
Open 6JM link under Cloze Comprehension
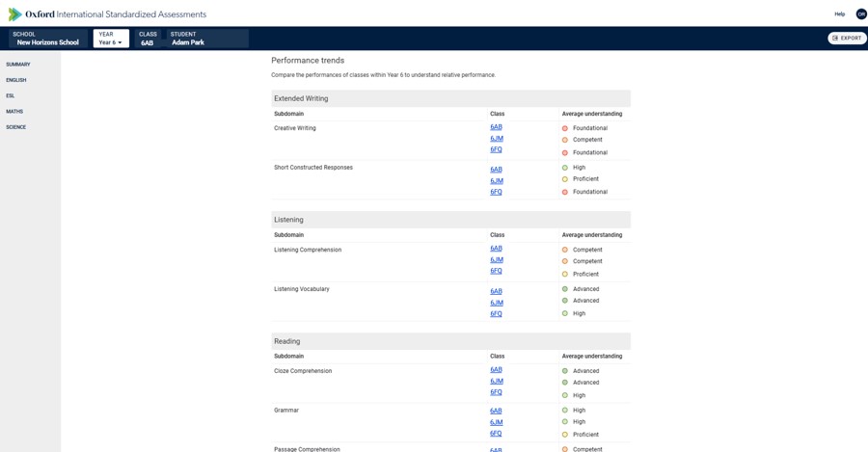click(497, 382)
